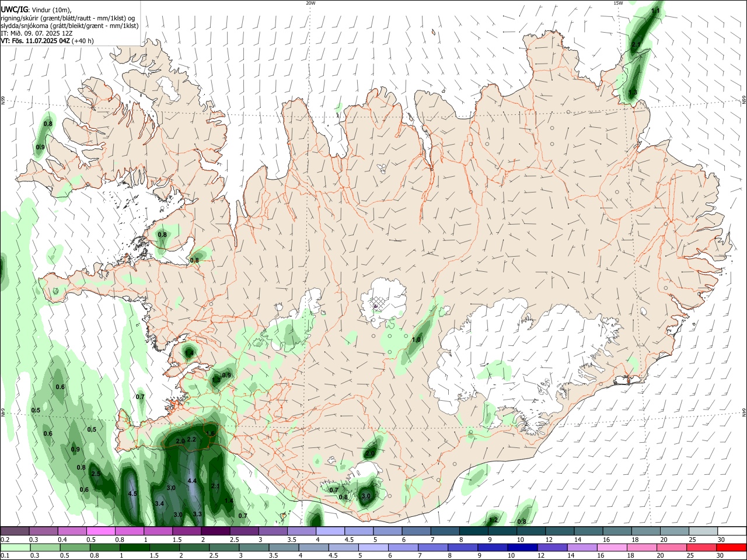Click the crosshatched marker on Hofsjökull glacier
The height and width of the screenshot is (560, 747).
(379, 303)
